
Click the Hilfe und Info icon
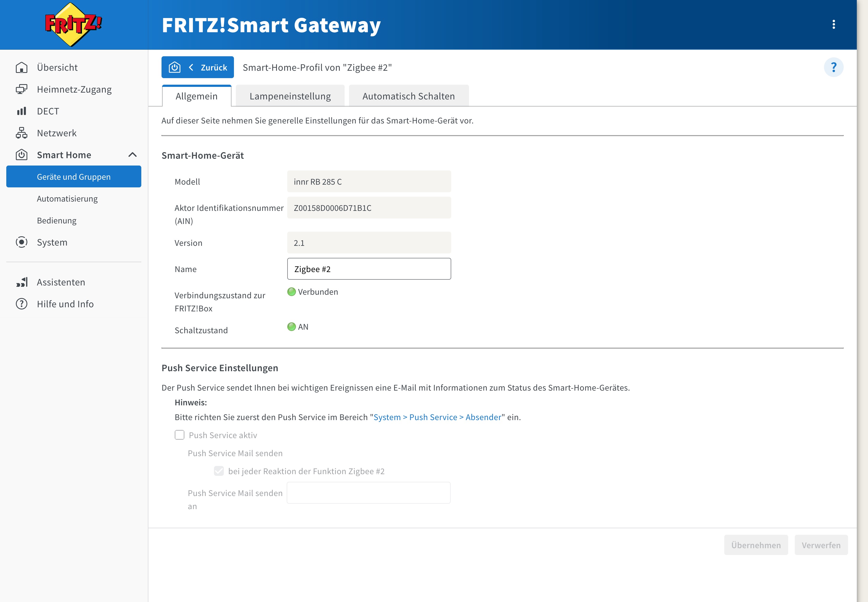pyautogui.click(x=22, y=304)
